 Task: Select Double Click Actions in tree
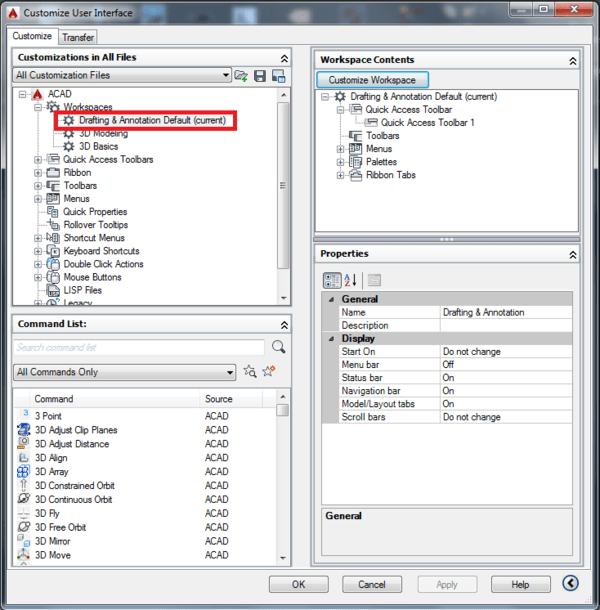[104, 264]
